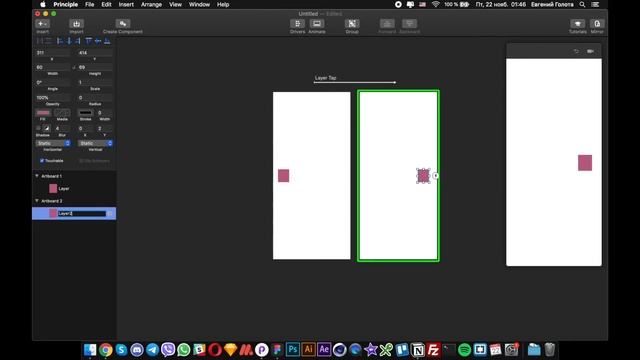Open the Window menu
Image resolution: width=640 pixels, height=360 pixels.
[199, 4]
